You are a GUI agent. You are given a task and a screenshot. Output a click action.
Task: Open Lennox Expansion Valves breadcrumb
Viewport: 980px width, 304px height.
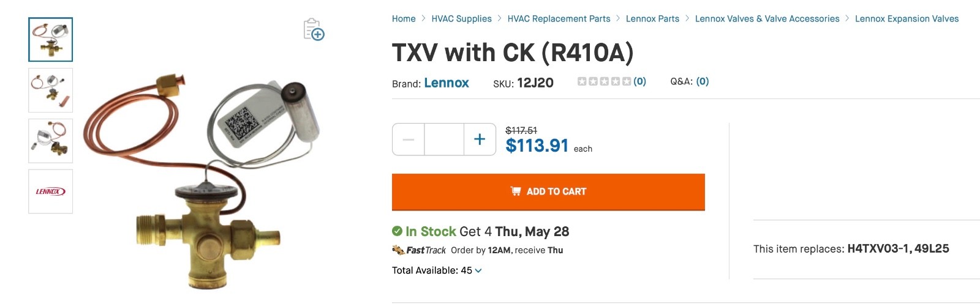[907, 19]
